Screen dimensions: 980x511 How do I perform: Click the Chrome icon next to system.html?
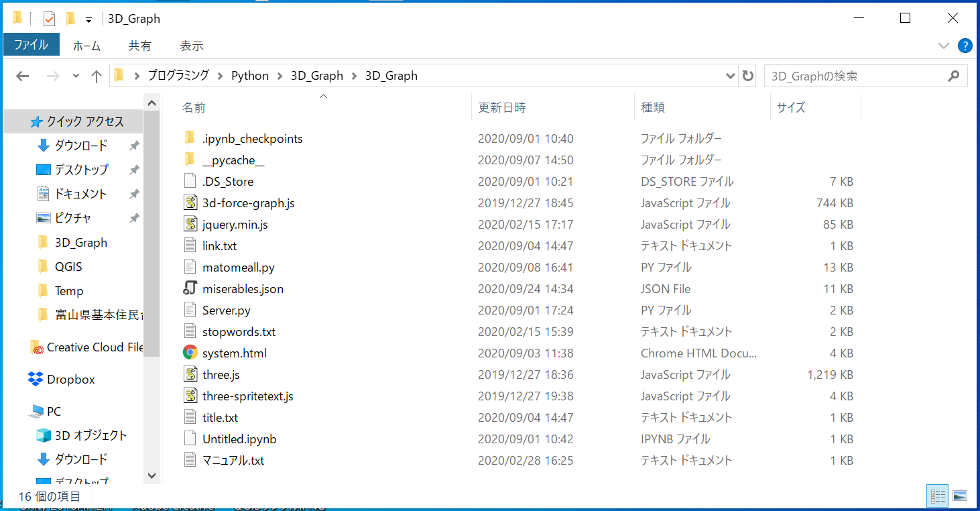click(x=190, y=353)
